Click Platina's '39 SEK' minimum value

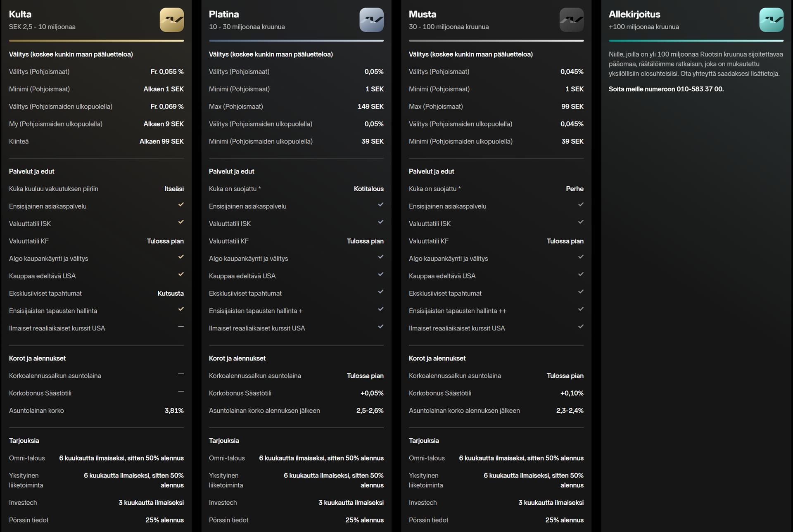373,141
